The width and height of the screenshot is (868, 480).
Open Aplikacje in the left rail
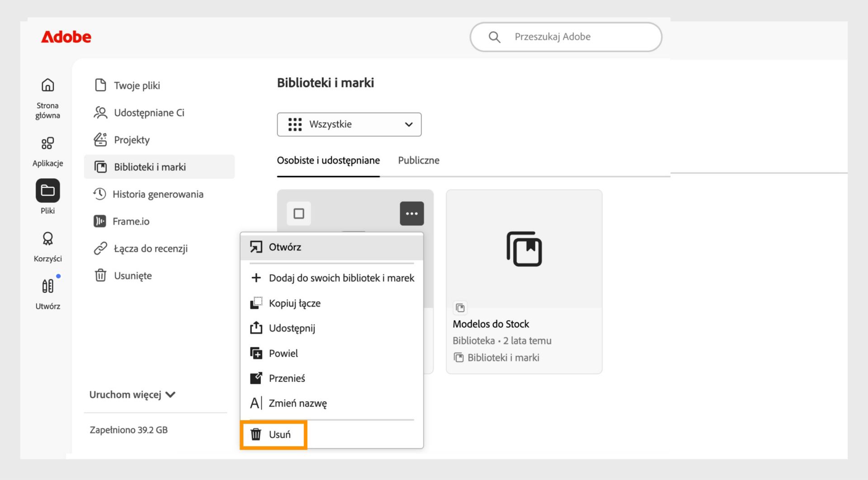[x=47, y=152]
